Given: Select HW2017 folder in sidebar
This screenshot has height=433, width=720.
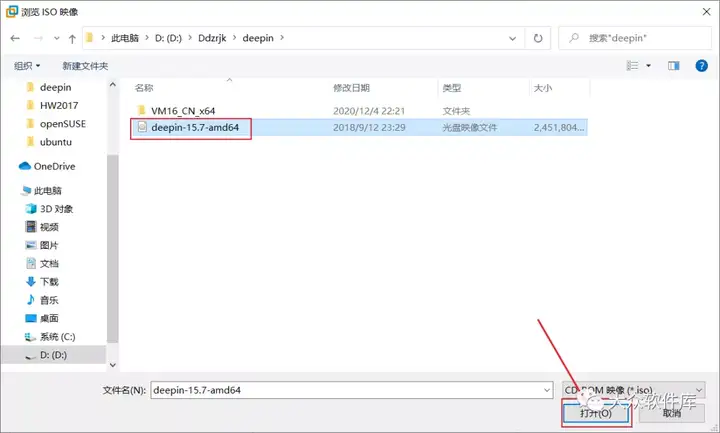Looking at the screenshot, I should click(x=58, y=106).
